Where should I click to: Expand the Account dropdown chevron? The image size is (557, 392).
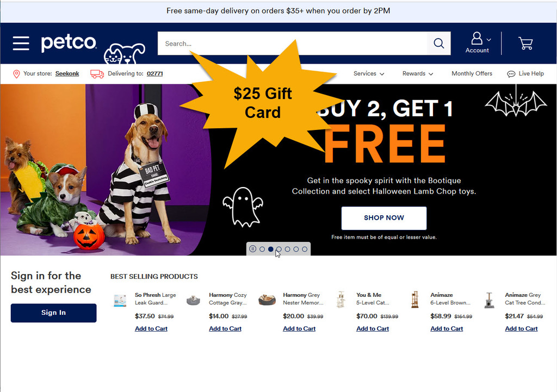[489, 40]
